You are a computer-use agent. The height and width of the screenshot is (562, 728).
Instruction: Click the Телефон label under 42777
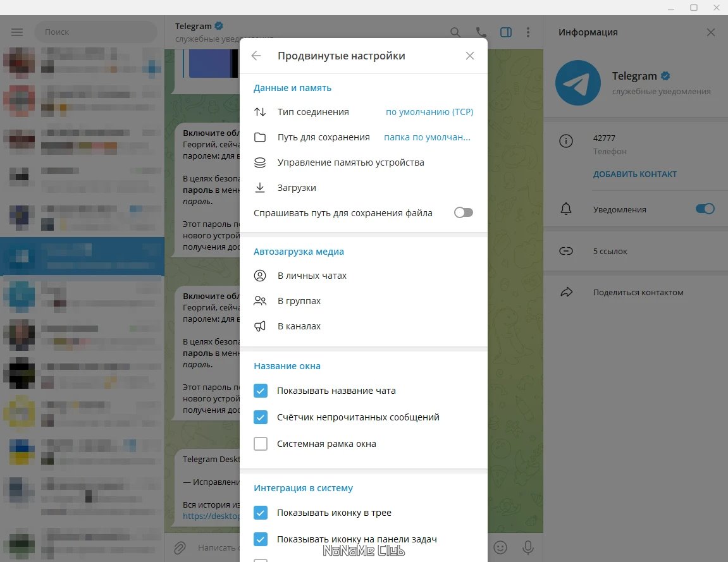[x=610, y=152]
